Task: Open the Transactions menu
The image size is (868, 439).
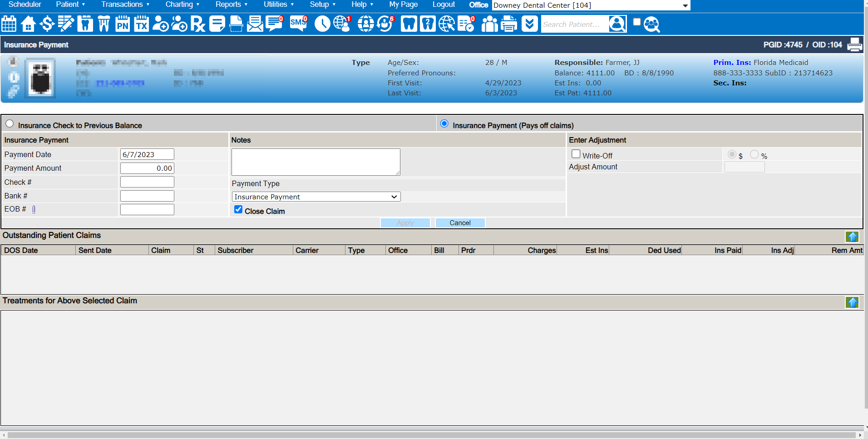Action: click(x=123, y=5)
